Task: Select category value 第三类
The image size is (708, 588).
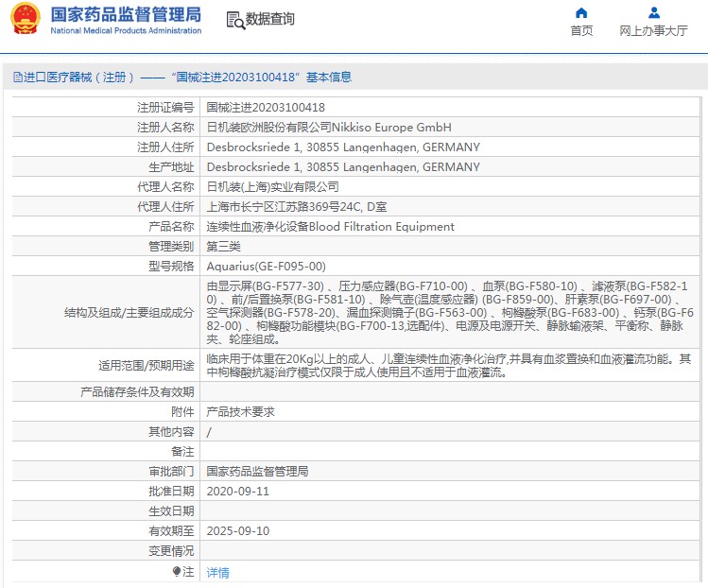Action: pos(223,247)
